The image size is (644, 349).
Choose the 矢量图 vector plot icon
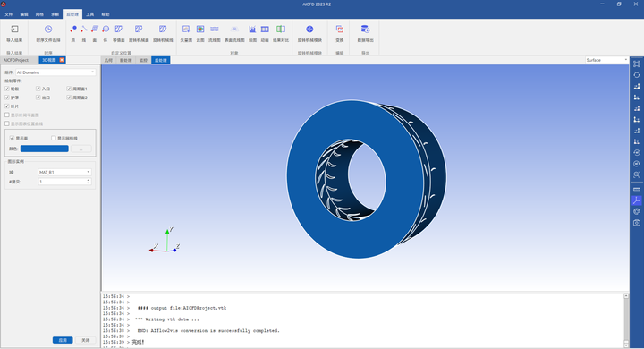(186, 30)
